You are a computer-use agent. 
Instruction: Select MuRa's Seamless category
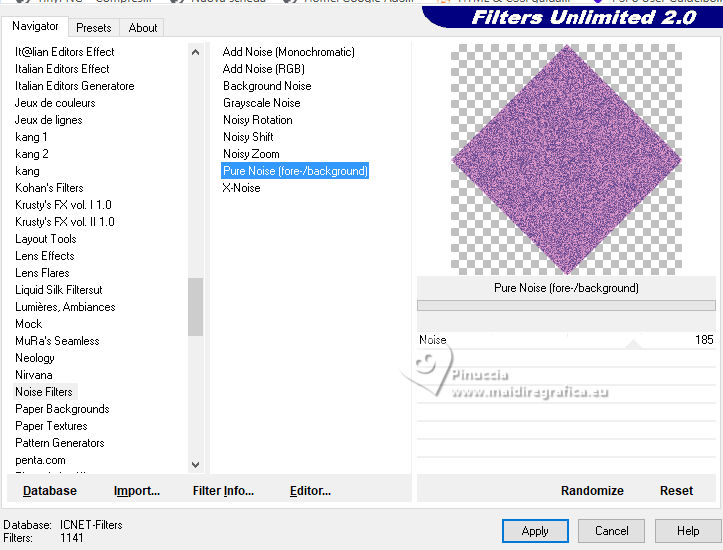[x=57, y=341]
